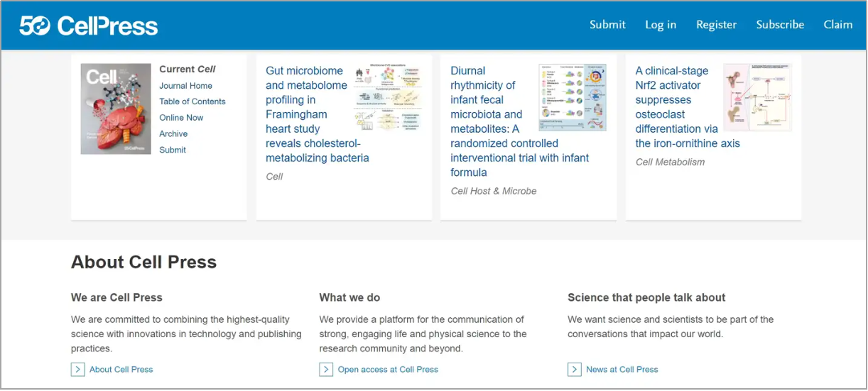
Task: Click Log in in the header
Action: tap(661, 24)
